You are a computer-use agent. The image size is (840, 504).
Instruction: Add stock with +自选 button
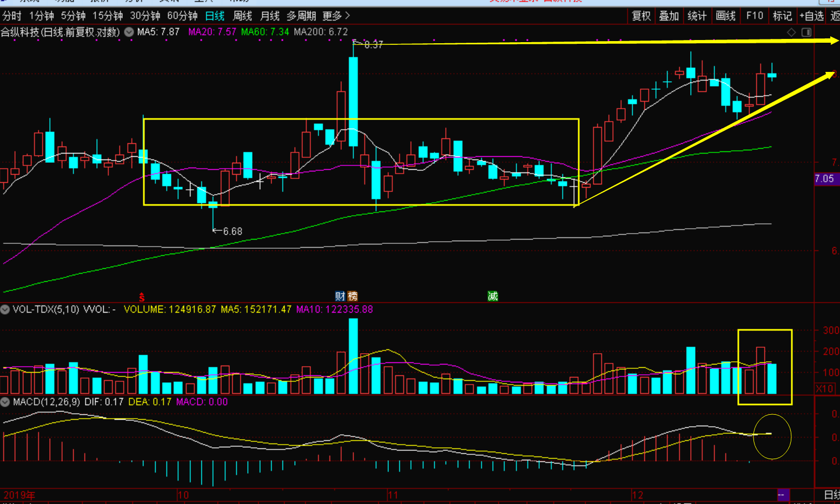coord(812,16)
